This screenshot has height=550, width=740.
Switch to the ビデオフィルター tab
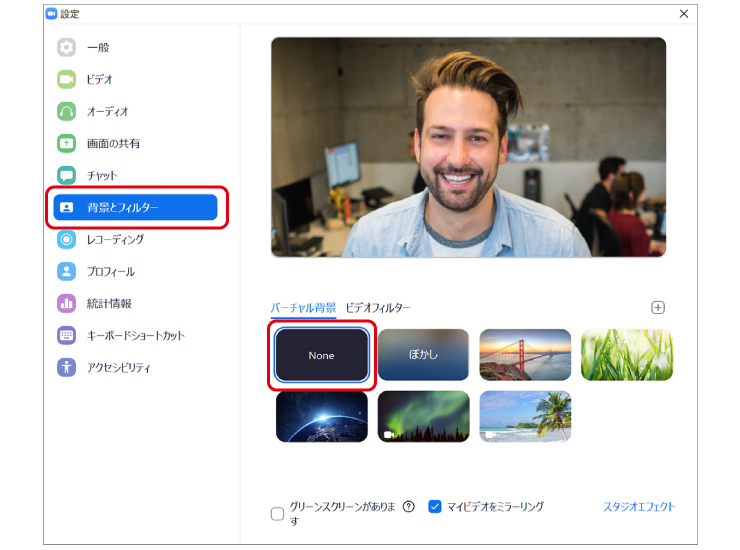click(x=378, y=308)
